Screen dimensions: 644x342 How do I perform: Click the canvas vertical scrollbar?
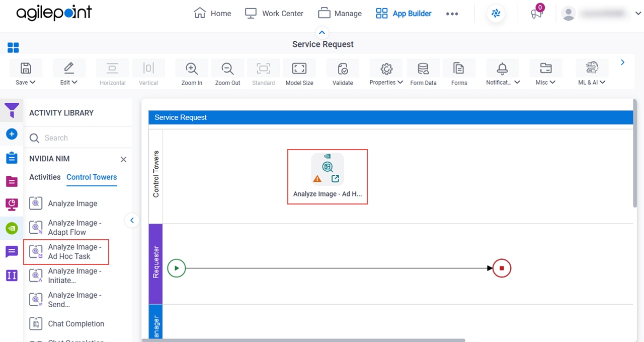coord(635,153)
